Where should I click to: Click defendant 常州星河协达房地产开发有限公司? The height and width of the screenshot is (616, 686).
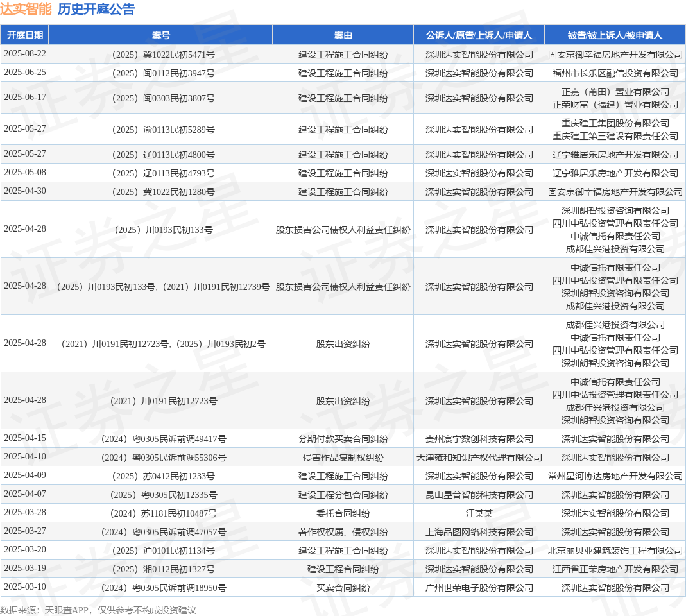(x=615, y=476)
